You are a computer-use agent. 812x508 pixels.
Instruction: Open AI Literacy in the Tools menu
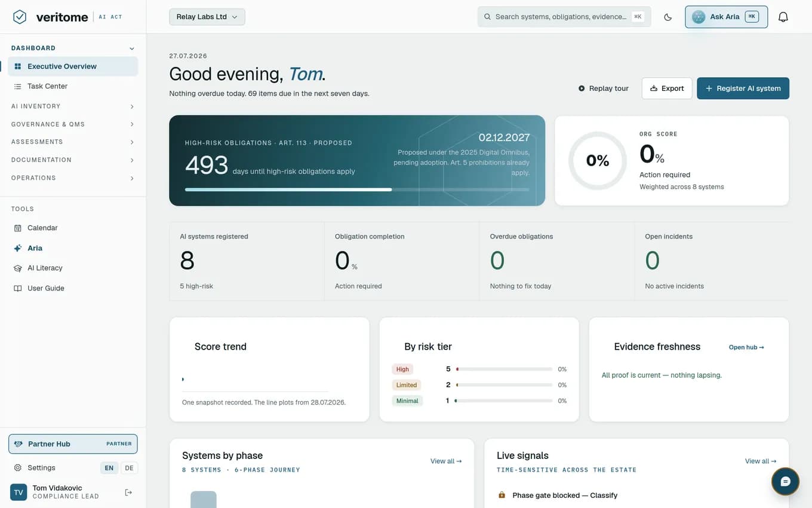pos(73,268)
